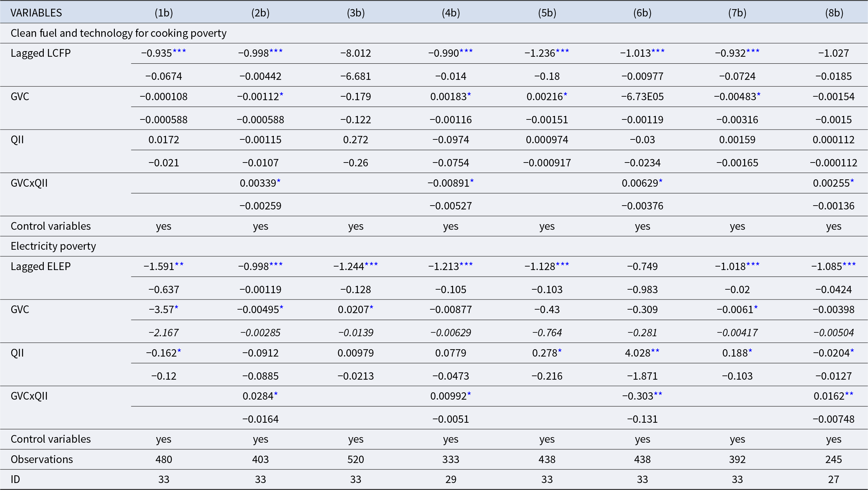
Task: Click the VARIABLES column header
Action: coord(36,13)
